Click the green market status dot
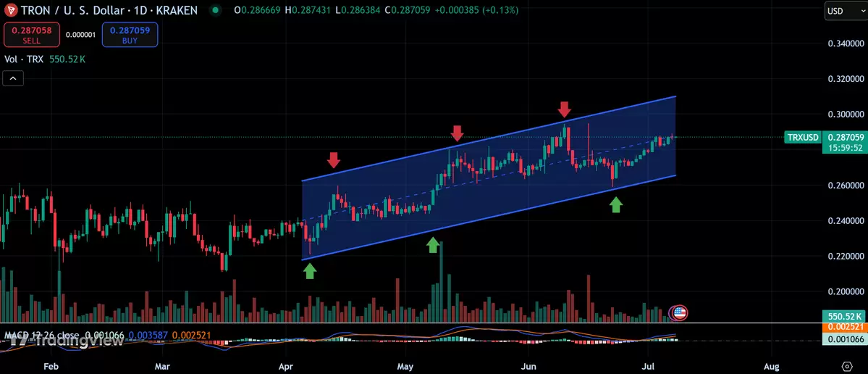This screenshot has height=374, width=868. pos(215,10)
